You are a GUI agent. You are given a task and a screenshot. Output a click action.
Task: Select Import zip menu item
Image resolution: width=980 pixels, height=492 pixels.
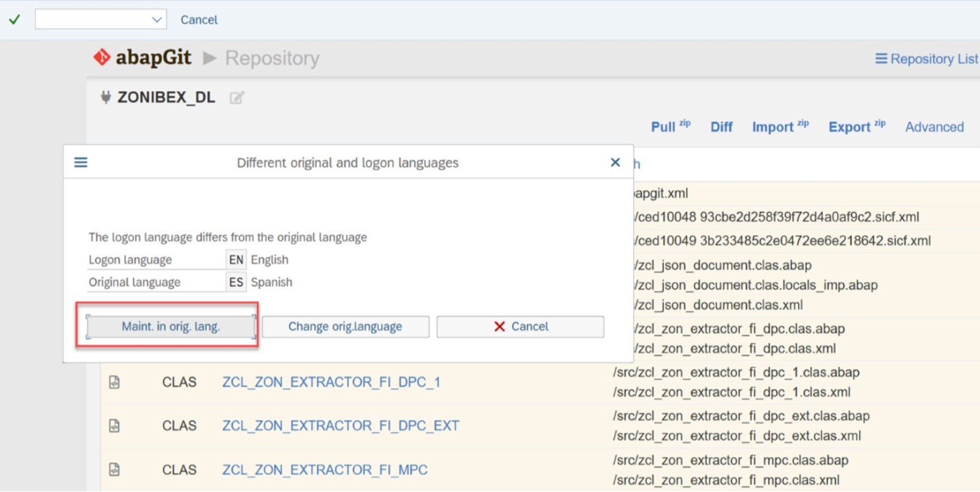coord(780,126)
